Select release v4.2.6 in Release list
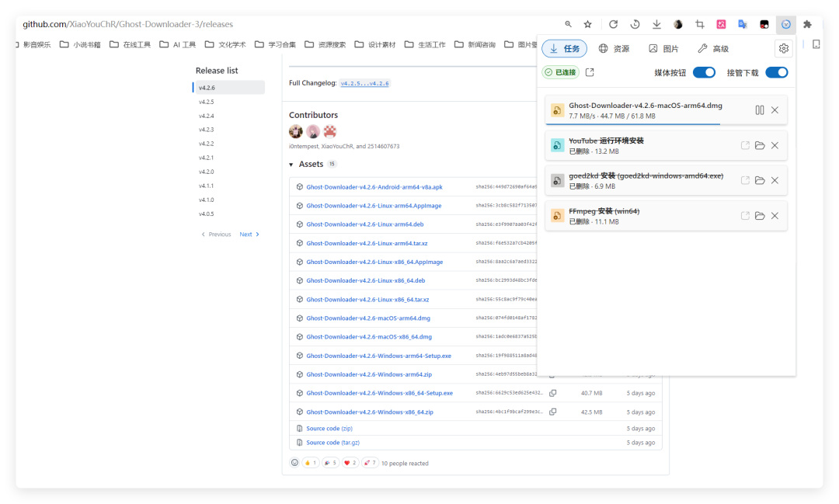 229,88
